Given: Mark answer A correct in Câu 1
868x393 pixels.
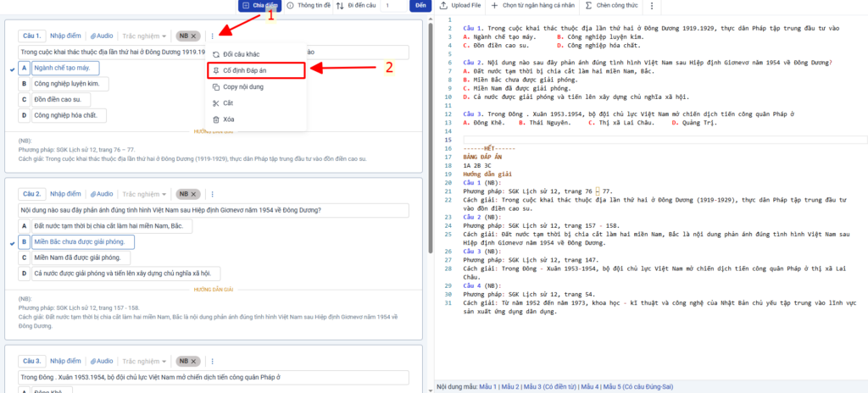Looking at the screenshot, I should point(24,68).
